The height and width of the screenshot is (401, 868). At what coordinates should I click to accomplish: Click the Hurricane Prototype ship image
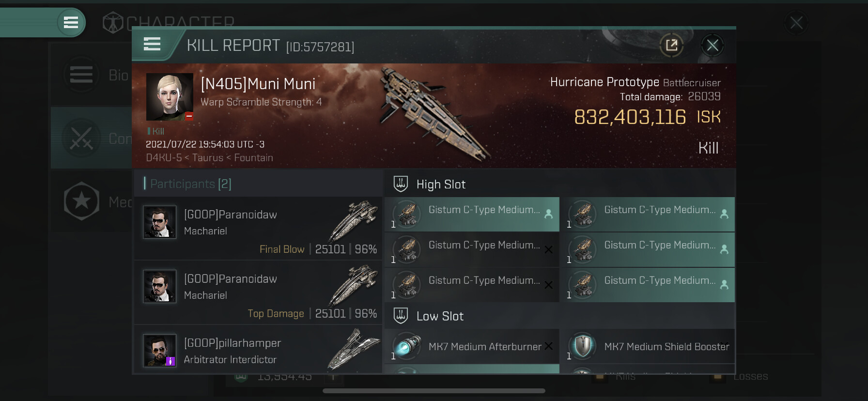tap(431, 114)
